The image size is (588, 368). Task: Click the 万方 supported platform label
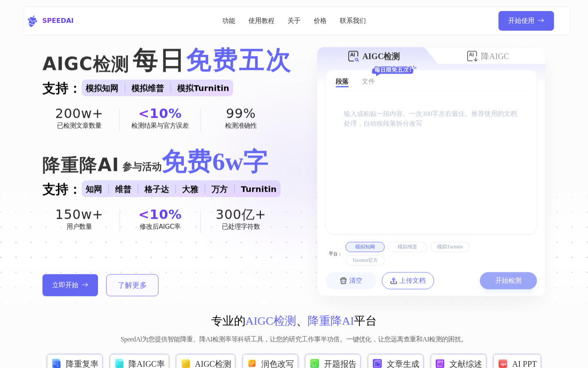click(220, 189)
